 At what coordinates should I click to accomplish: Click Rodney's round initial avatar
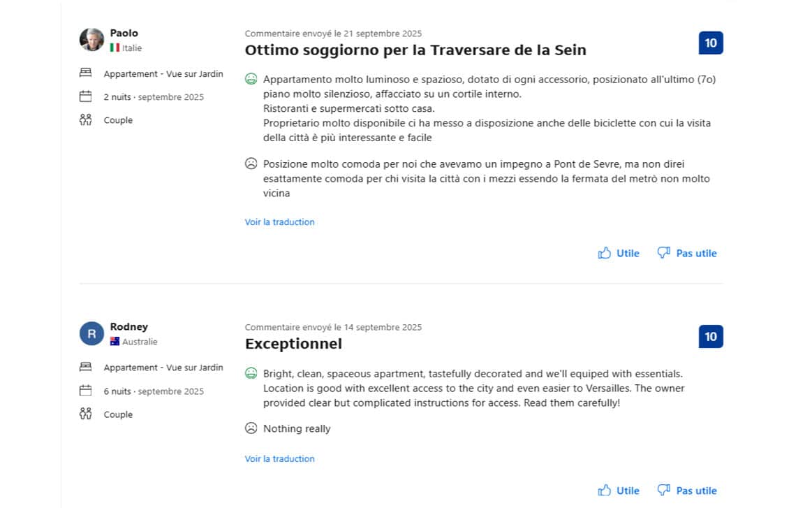coord(91,334)
